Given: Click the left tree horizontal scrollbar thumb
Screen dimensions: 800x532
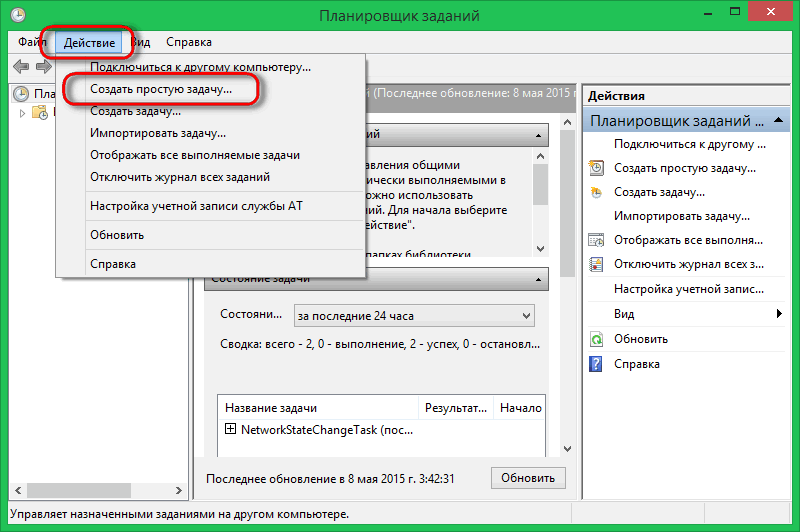Looking at the screenshot, I should [x=79, y=490].
